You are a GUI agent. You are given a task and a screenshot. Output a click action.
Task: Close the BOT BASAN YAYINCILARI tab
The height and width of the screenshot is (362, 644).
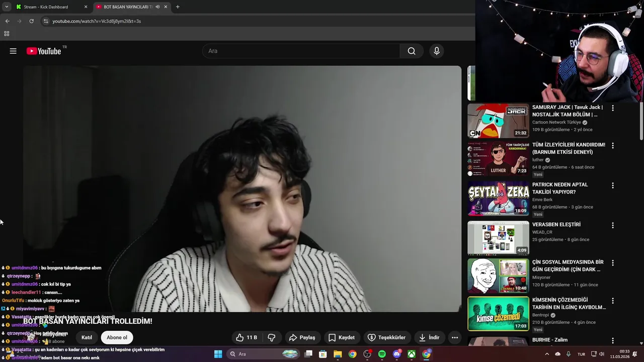166,7
